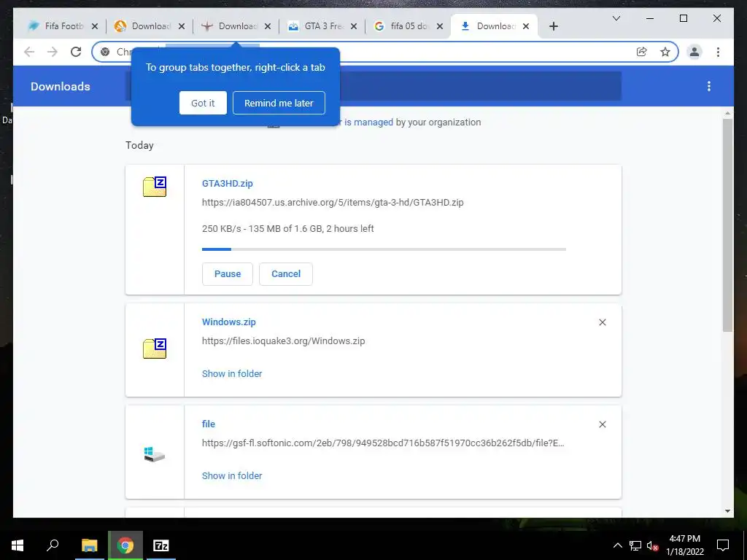Remove Windows.zip from the downloads list
Image resolution: width=747 pixels, height=560 pixels.
click(x=602, y=322)
